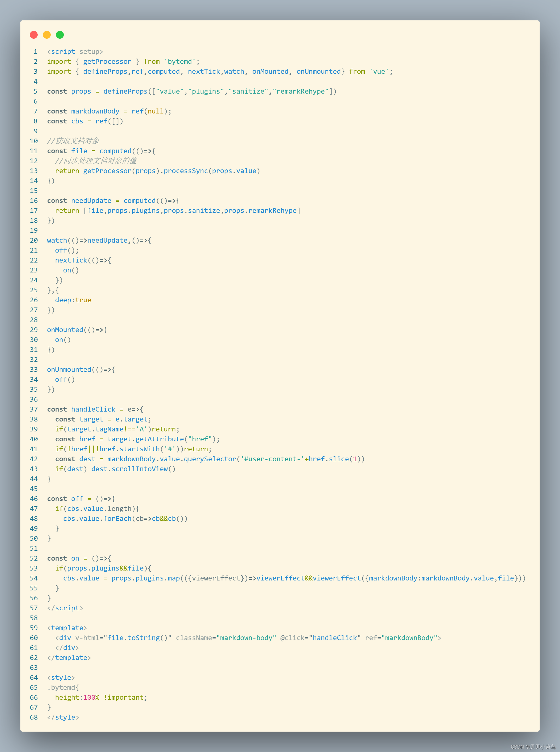Screen dimensions: 560x752
Task: Click 'props.remarkRehype' on line 17
Action: [260, 210]
